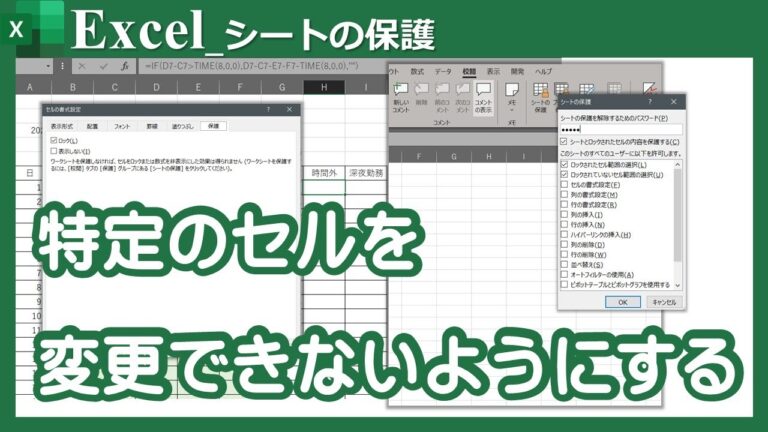Close the セルの書式設定 dialog
This screenshot has height=432, width=768.
pos(289,109)
